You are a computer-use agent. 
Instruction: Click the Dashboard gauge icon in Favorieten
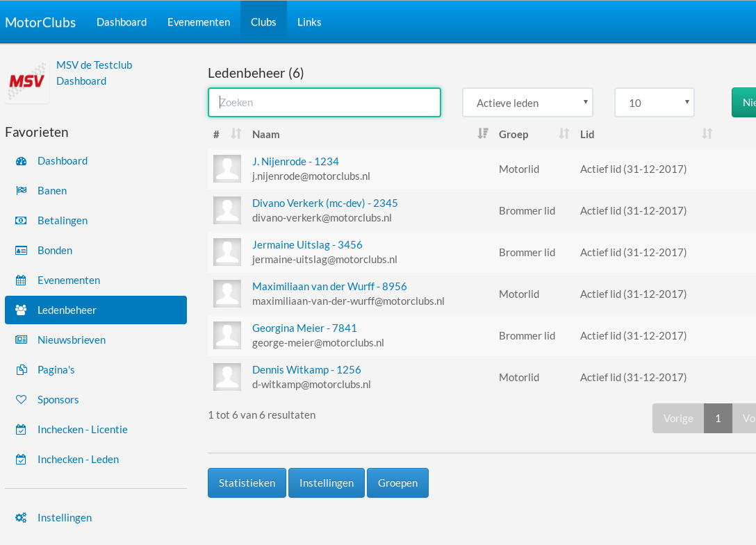point(22,161)
